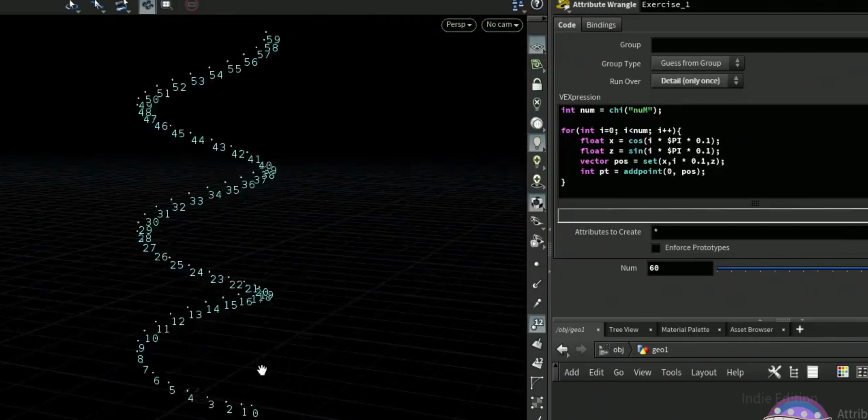Open the Layout menu in network editor

click(704, 372)
